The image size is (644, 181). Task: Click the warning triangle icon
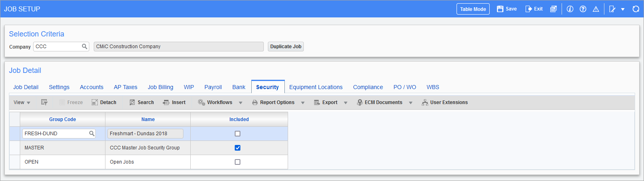click(x=596, y=9)
